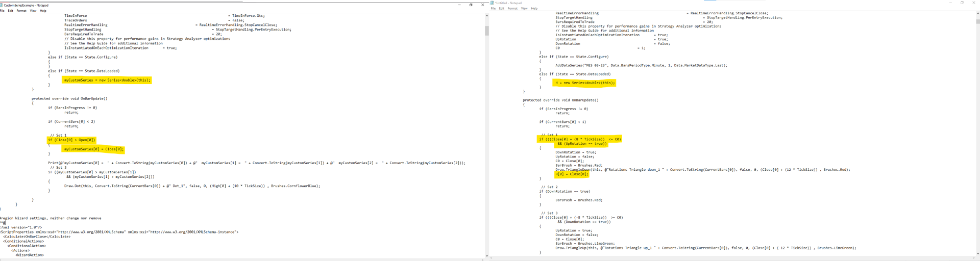Open File menu in CustomSeriesExample Notepad

coord(2,11)
